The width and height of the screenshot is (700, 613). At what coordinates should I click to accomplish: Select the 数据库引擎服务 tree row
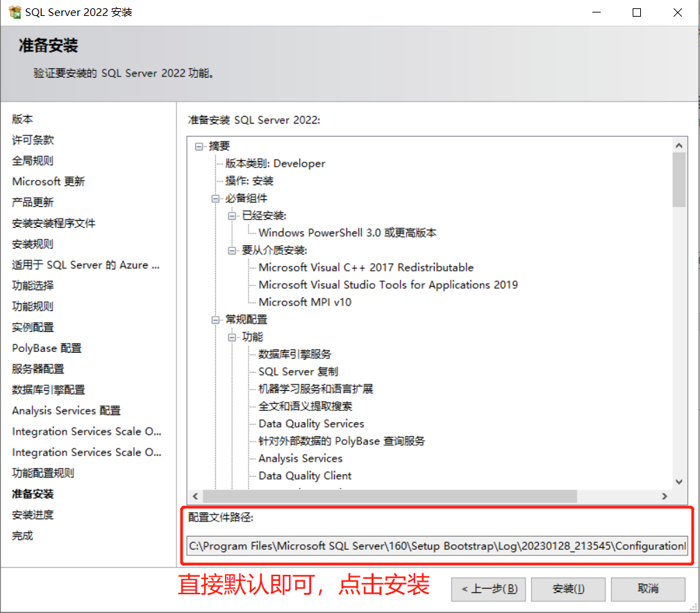click(294, 355)
